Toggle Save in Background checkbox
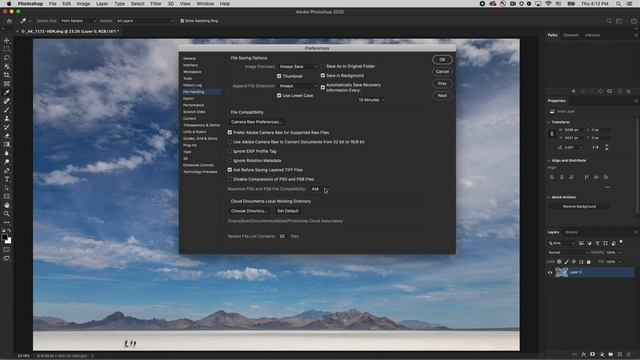Image resolution: width=640 pixels, height=360 pixels. (x=323, y=76)
